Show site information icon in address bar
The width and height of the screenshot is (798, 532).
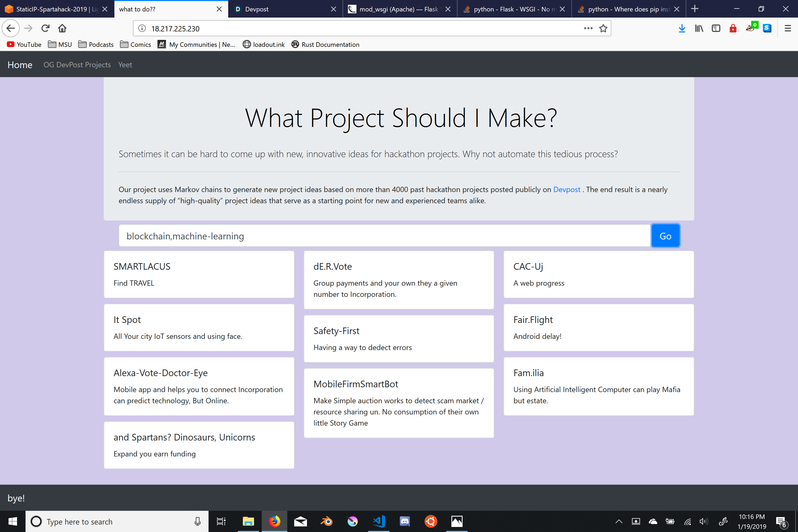(142, 28)
